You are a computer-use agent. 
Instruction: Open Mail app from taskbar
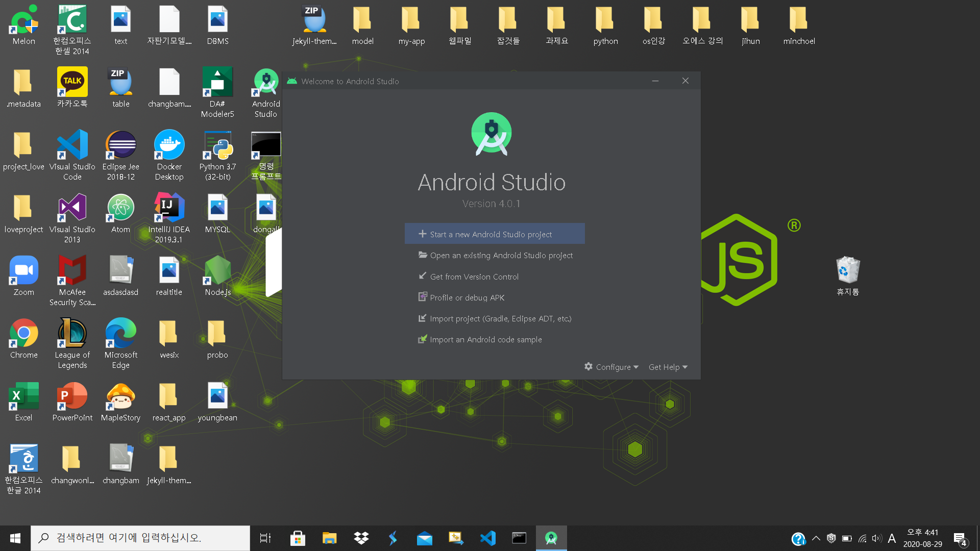tap(425, 538)
